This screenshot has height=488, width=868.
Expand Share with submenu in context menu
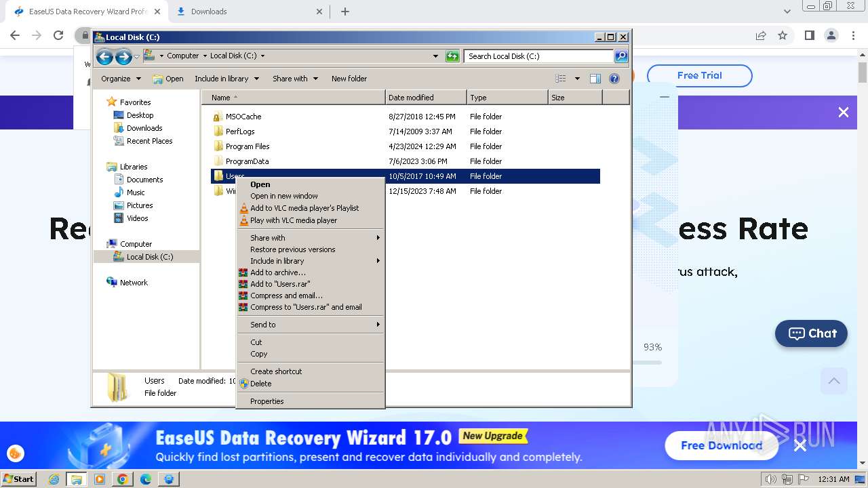378,238
